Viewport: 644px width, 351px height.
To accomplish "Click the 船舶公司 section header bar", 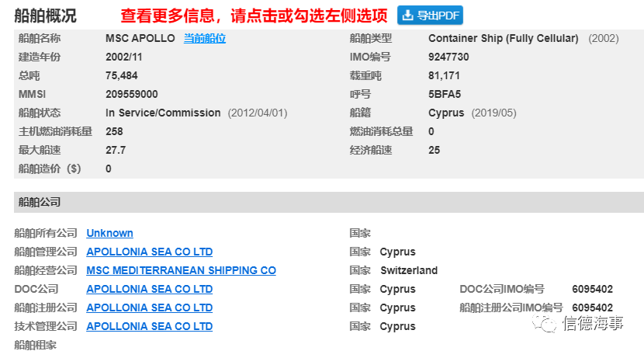I will tap(328, 202).
